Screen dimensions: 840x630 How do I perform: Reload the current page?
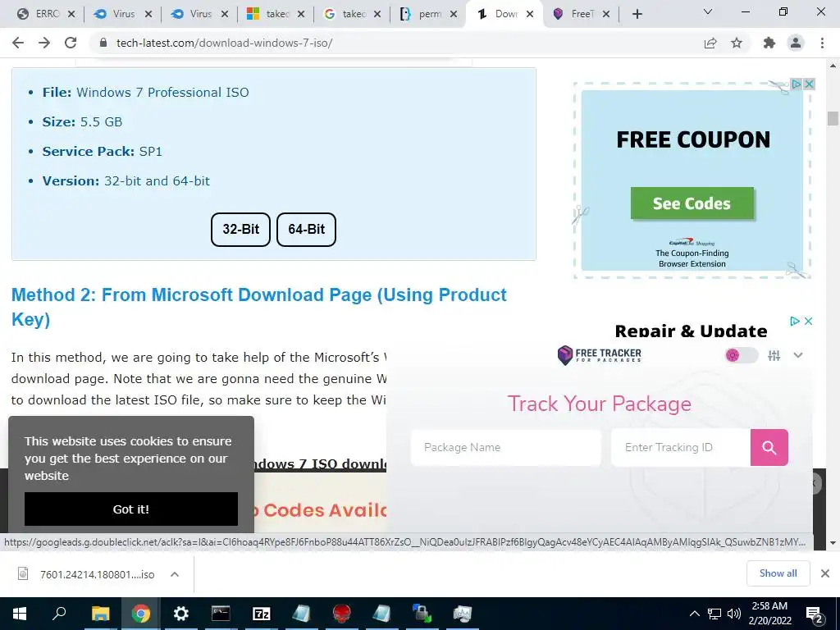point(71,43)
